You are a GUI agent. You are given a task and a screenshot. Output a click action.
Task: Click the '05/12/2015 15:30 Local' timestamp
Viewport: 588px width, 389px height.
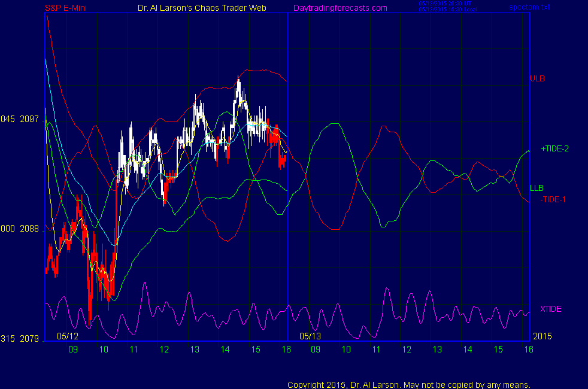tap(448, 10)
